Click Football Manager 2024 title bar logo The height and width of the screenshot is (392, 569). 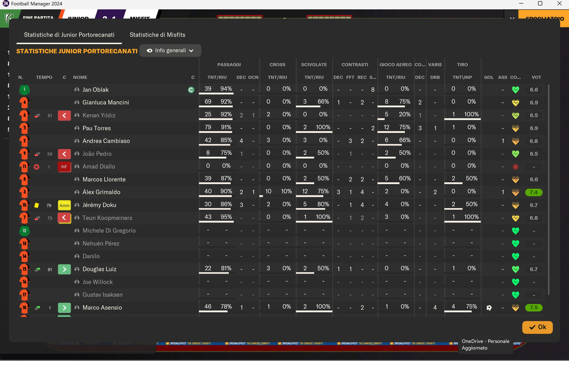[x=5, y=3]
